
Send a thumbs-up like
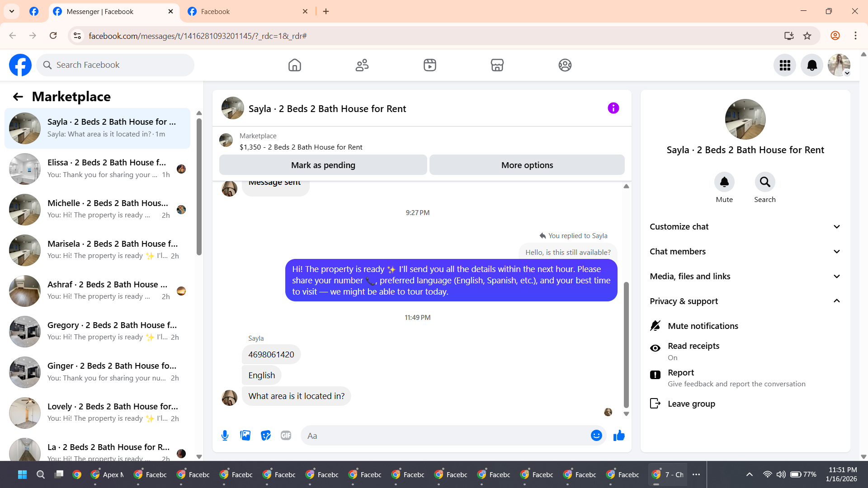pos(619,436)
